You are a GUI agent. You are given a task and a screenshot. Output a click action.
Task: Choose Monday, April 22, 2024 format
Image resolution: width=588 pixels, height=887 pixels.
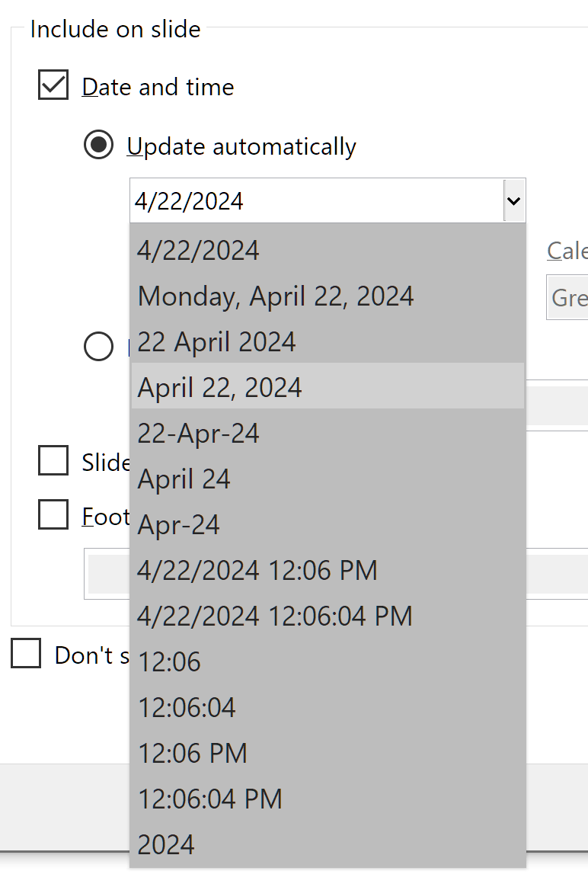pos(276,296)
